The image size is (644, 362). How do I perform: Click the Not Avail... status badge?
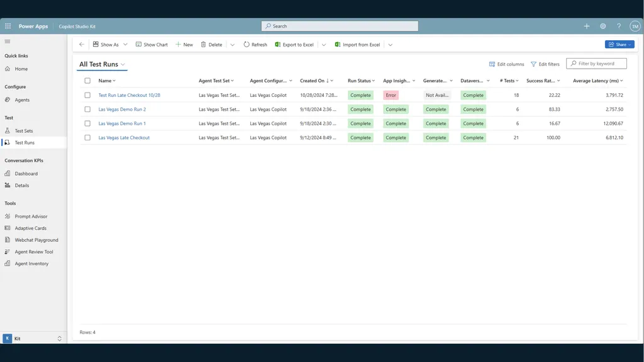[x=436, y=95]
